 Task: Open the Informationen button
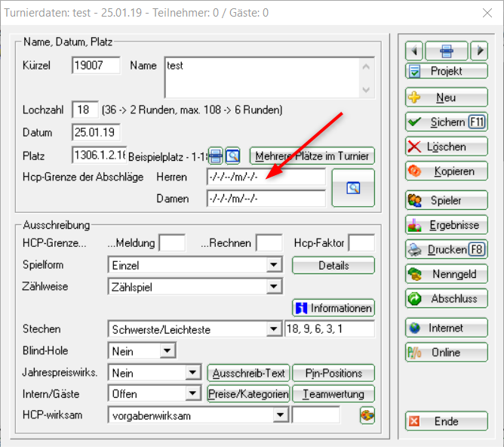point(333,308)
